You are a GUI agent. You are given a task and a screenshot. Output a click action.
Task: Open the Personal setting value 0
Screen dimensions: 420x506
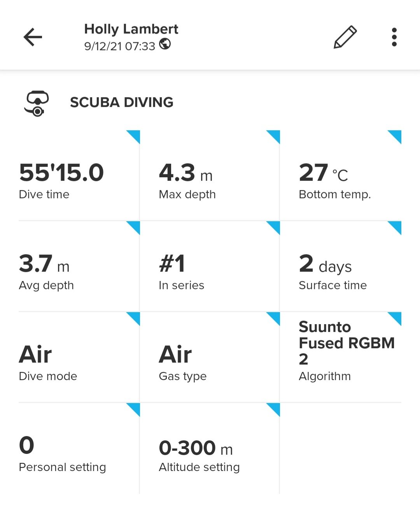[27, 445]
